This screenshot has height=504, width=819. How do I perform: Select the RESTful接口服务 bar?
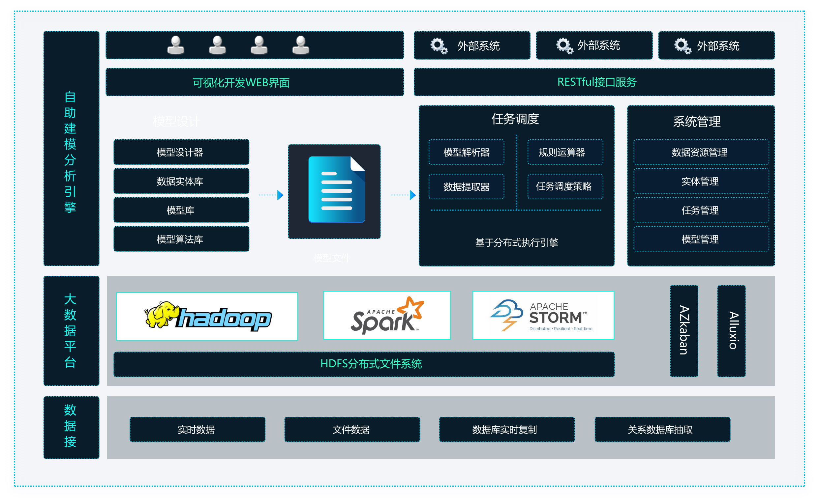point(594,82)
